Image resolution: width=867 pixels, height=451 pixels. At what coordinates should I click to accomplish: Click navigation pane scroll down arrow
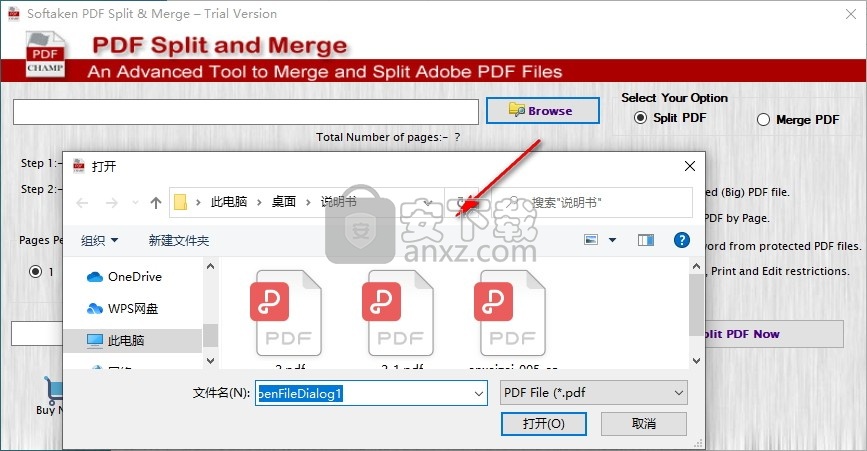point(210,360)
